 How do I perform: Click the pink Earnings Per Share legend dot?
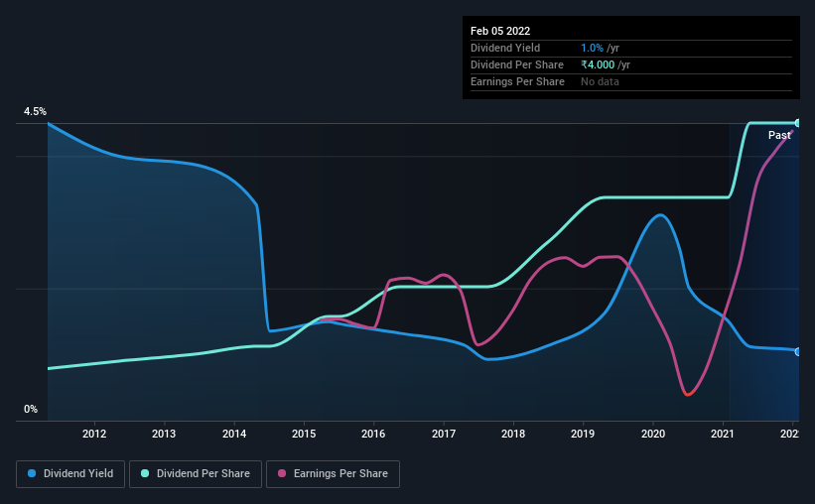pos(282,473)
